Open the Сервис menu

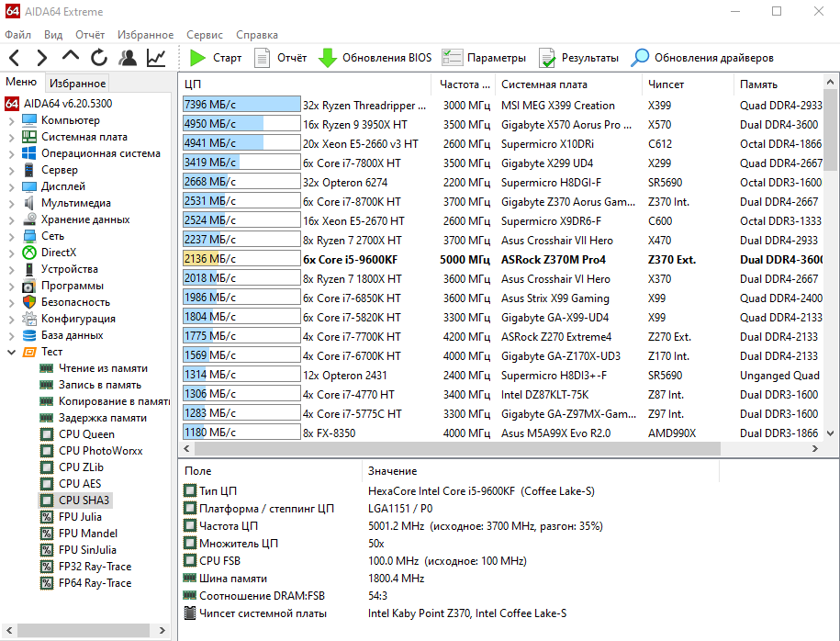pos(204,34)
